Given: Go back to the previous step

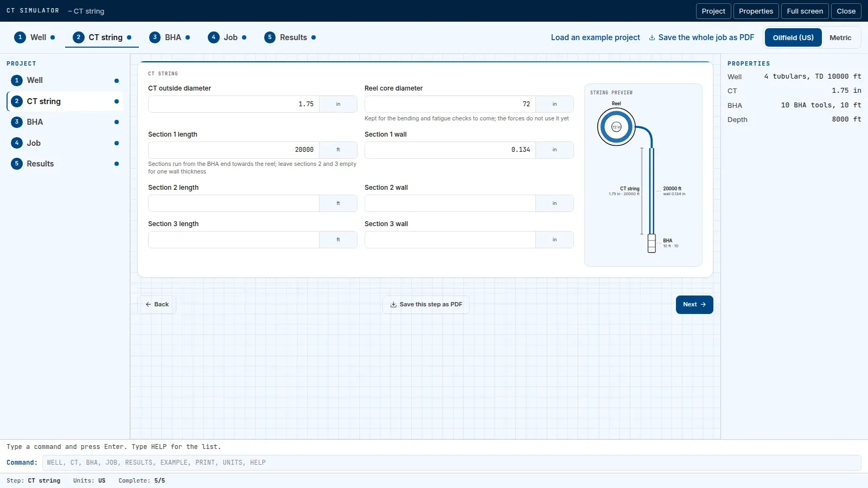Looking at the screenshot, I should [x=157, y=305].
